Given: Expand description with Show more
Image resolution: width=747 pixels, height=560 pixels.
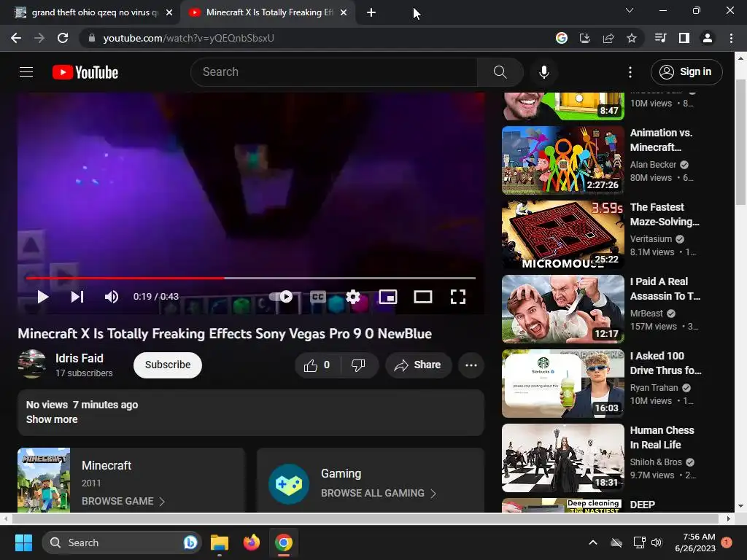Looking at the screenshot, I should 52,419.
